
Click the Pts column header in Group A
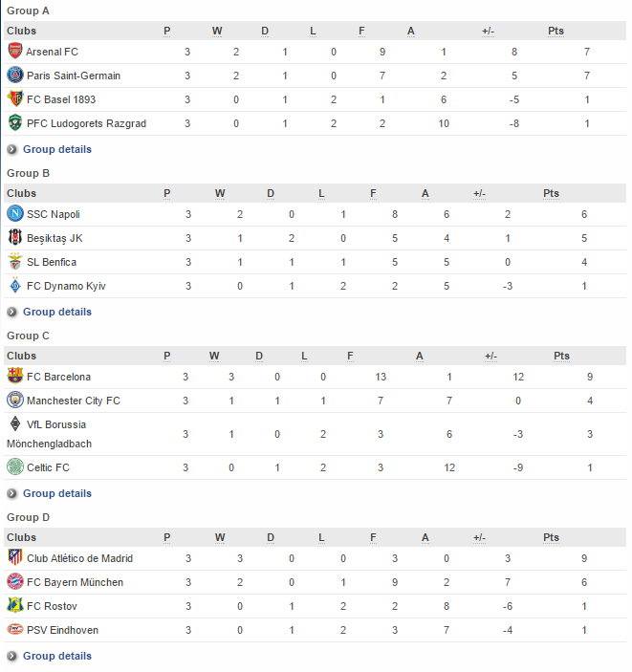click(x=556, y=31)
